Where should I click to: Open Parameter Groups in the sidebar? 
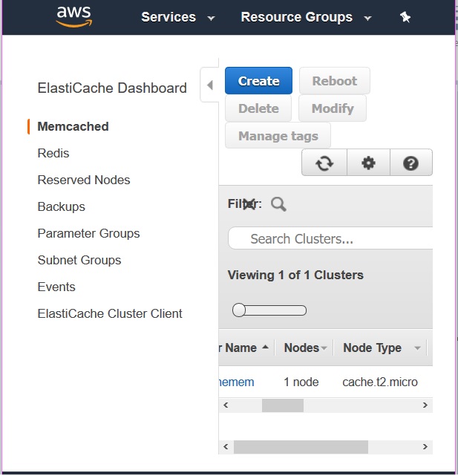(88, 233)
